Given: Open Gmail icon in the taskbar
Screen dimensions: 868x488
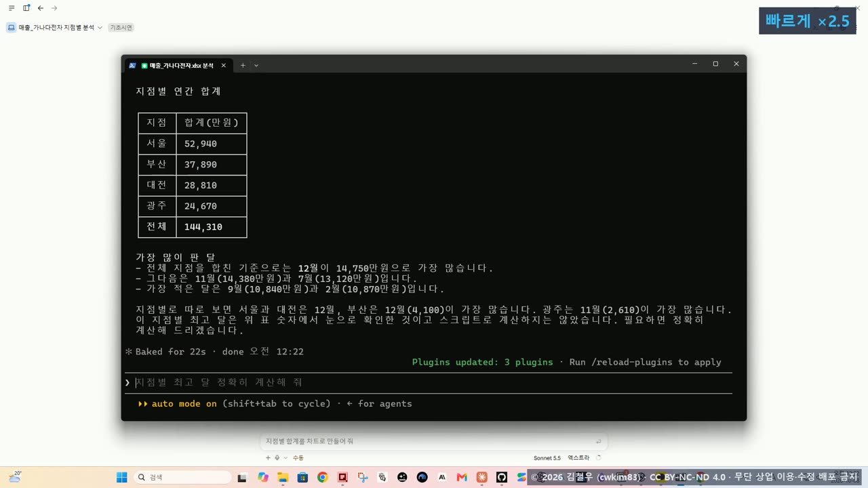Looking at the screenshot, I should 462,477.
